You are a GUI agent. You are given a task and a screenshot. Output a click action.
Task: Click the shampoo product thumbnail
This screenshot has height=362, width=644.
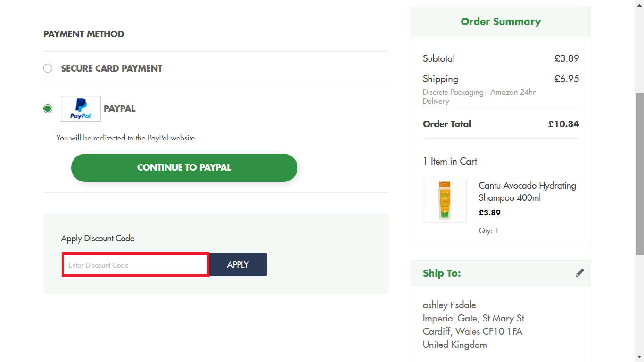[x=445, y=200]
